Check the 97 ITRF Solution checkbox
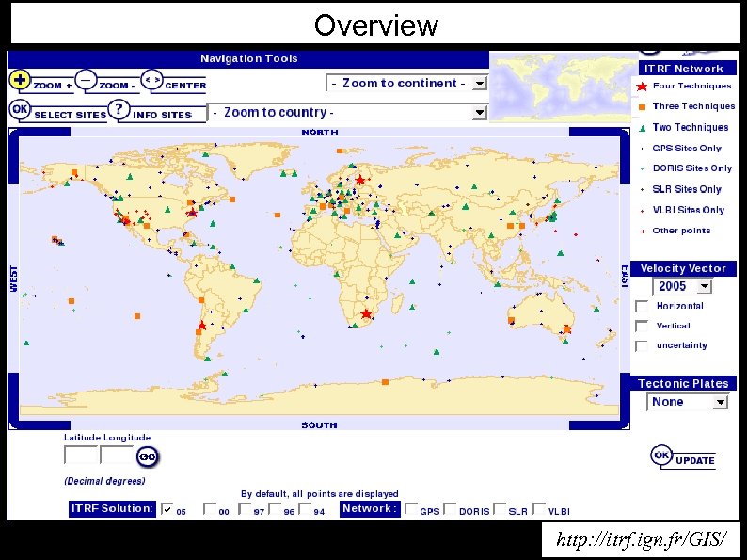This screenshot has width=747, height=560. point(245,508)
